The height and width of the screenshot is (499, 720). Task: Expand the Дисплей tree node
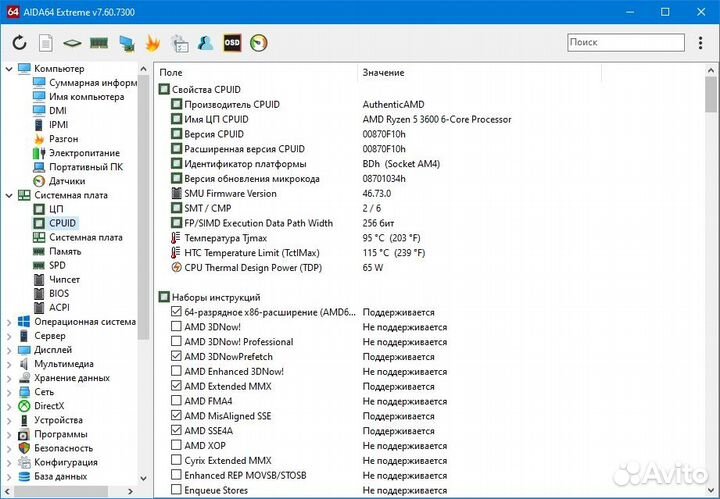tap(9, 350)
